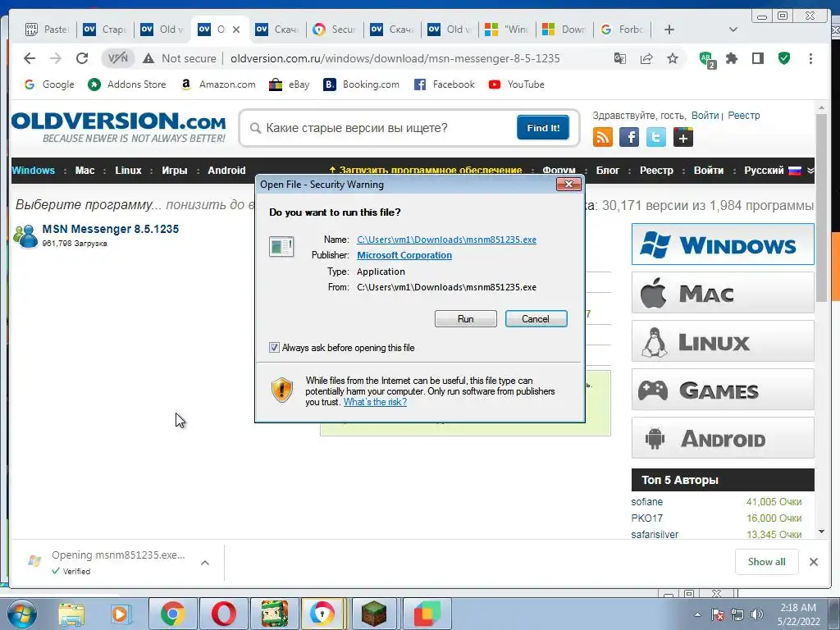Open the Mac menu item

point(84,171)
